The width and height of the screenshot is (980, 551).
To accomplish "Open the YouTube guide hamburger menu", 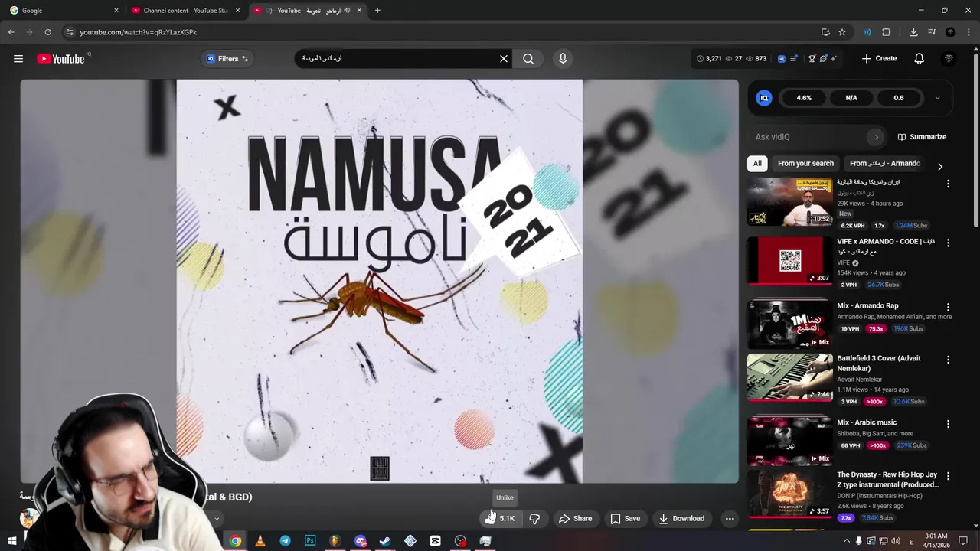I will pyautogui.click(x=18, y=59).
